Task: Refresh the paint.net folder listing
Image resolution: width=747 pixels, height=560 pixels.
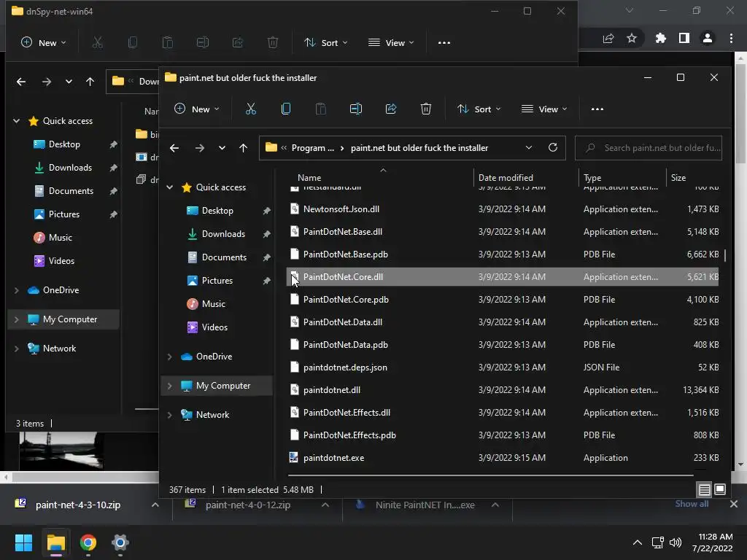Action: (x=553, y=147)
